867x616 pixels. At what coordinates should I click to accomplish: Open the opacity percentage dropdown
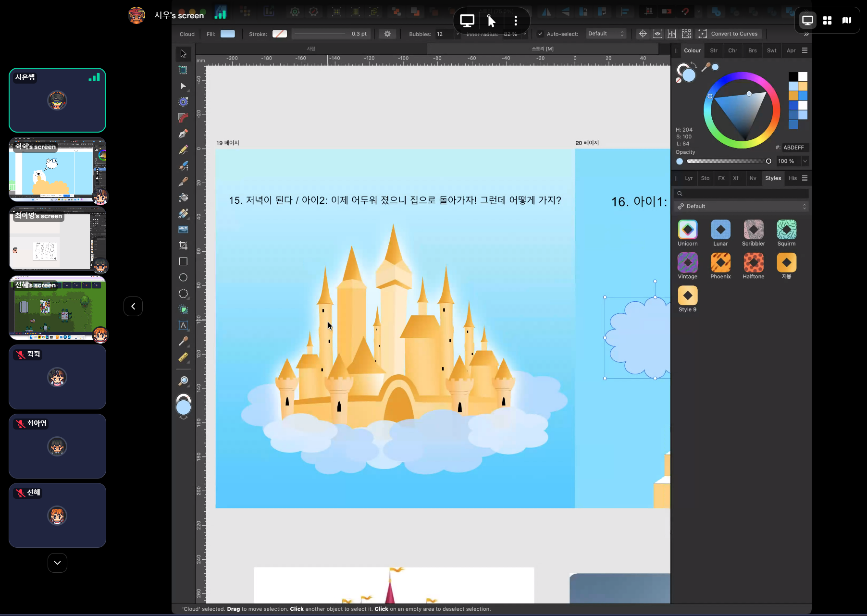click(805, 161)
